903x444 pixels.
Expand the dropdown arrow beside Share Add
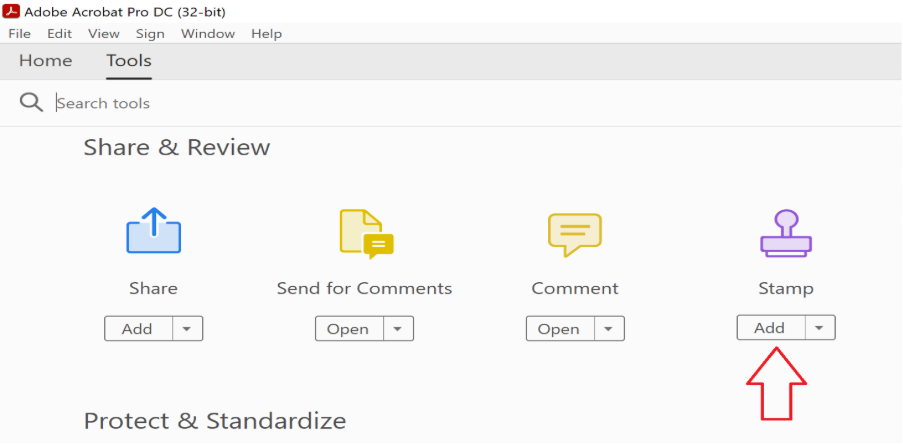(x=187, y=329)
